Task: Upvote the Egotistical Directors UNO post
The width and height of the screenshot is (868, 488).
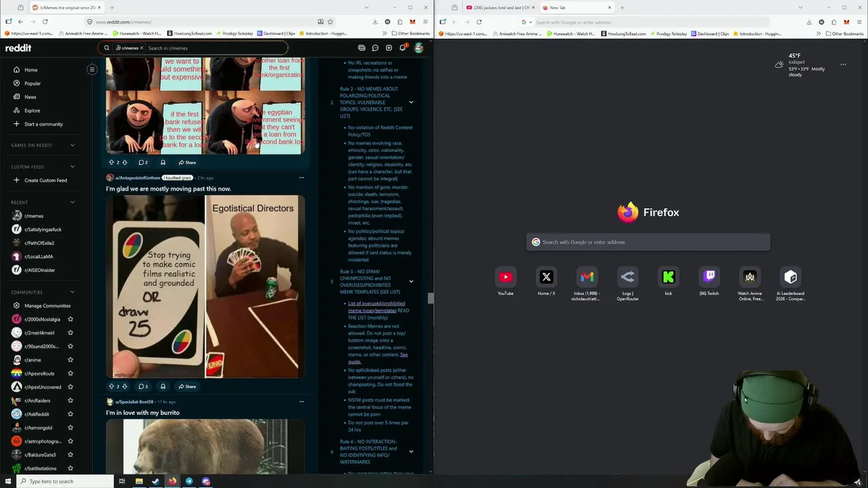Action: coord(111,386)
